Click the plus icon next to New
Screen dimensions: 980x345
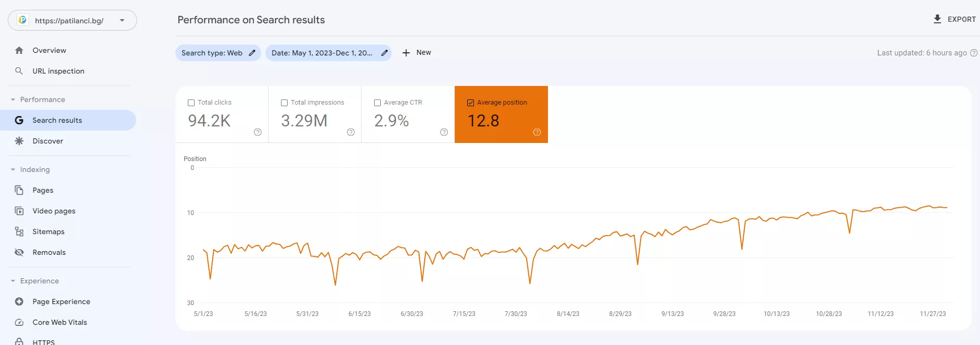(406, 53)
